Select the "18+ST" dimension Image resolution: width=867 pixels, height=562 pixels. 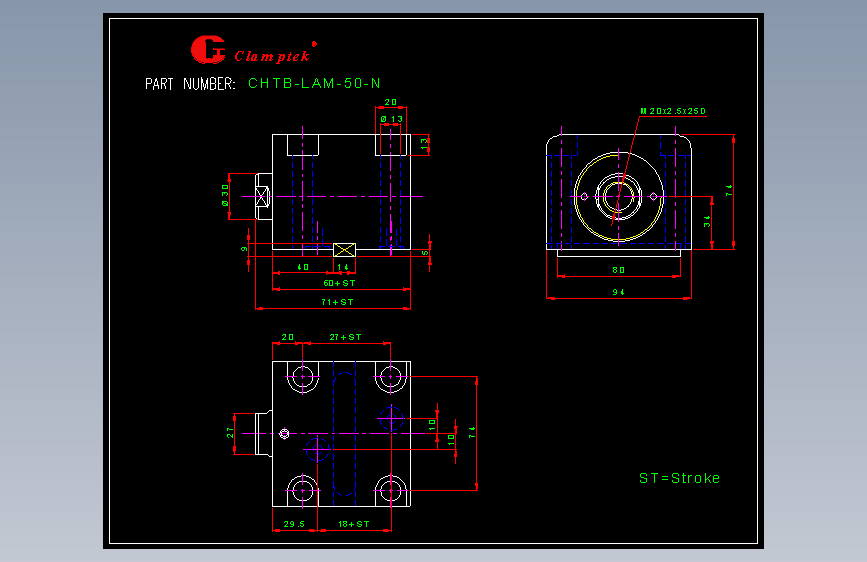353,524
